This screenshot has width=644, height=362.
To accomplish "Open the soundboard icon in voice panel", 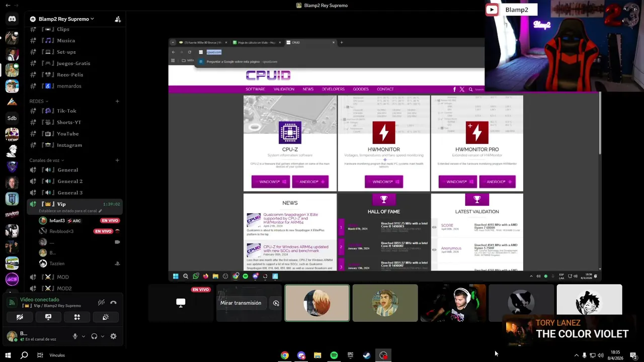I will pos(106,317).
